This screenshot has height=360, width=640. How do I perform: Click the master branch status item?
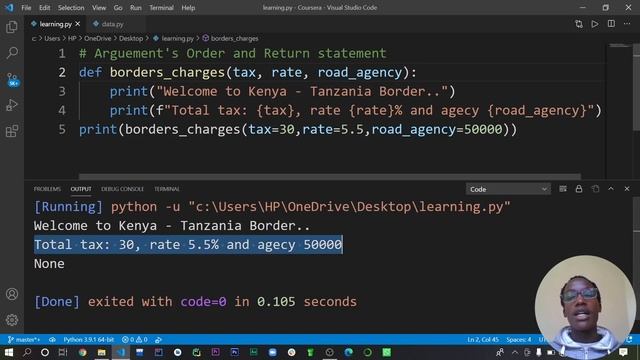click(x=24, y=340)
